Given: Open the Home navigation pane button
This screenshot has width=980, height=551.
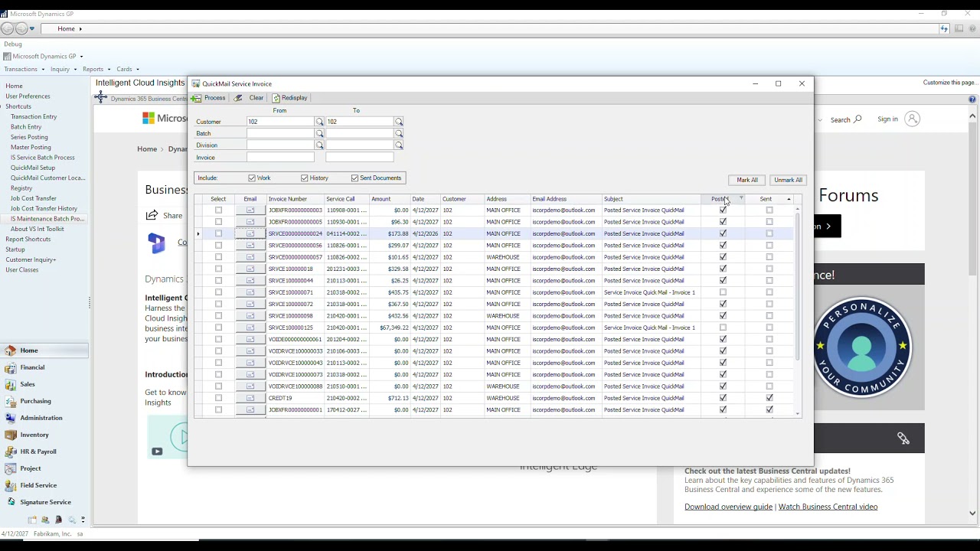Looking at the screenshot, I should pyautogui.click(x=44, y=350).
